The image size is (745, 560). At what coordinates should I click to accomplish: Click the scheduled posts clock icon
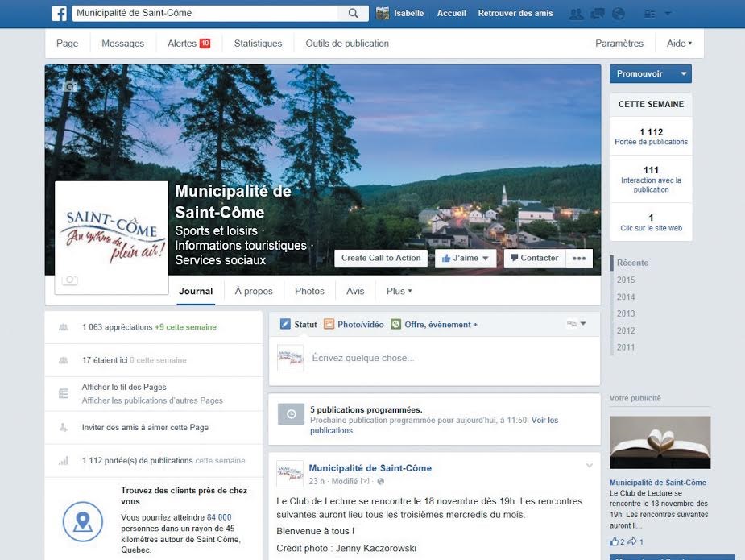tap(292, 414)
